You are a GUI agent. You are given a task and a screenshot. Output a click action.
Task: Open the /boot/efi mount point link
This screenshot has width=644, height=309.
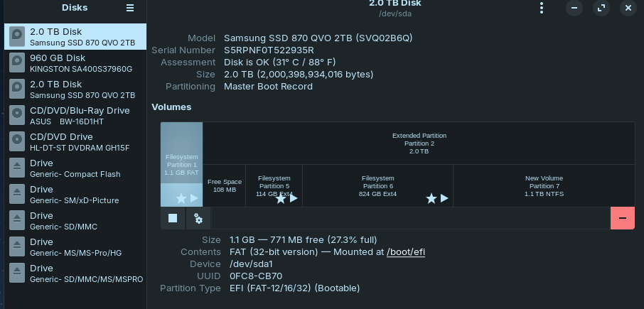click(406, 251)
